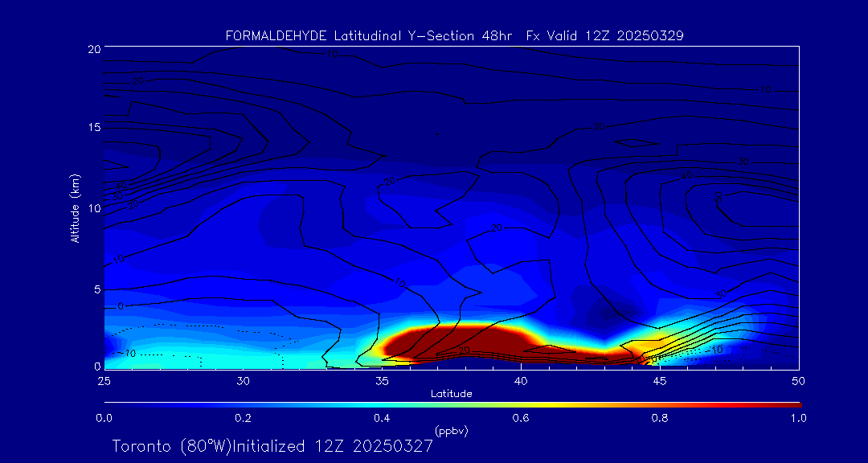868x463 pixels.
Task: Click latitude axis tick label 35
Action: tap(382, 381)
